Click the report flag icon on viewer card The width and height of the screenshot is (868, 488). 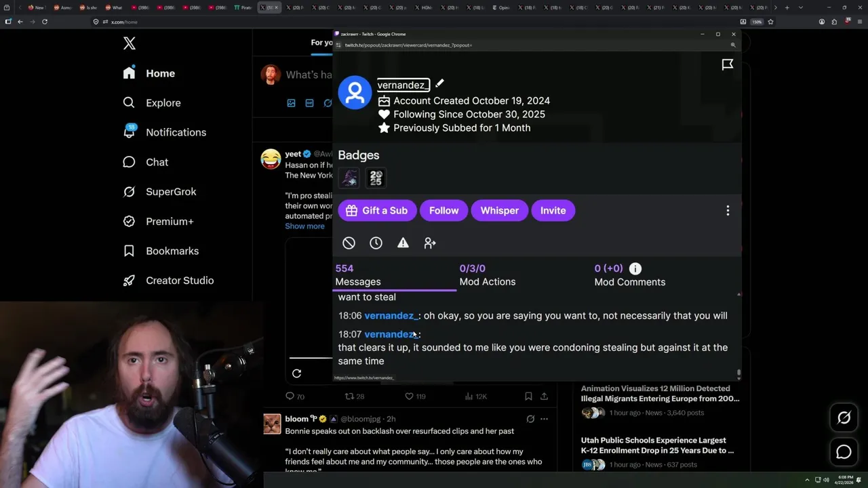[x=728, y=64]
